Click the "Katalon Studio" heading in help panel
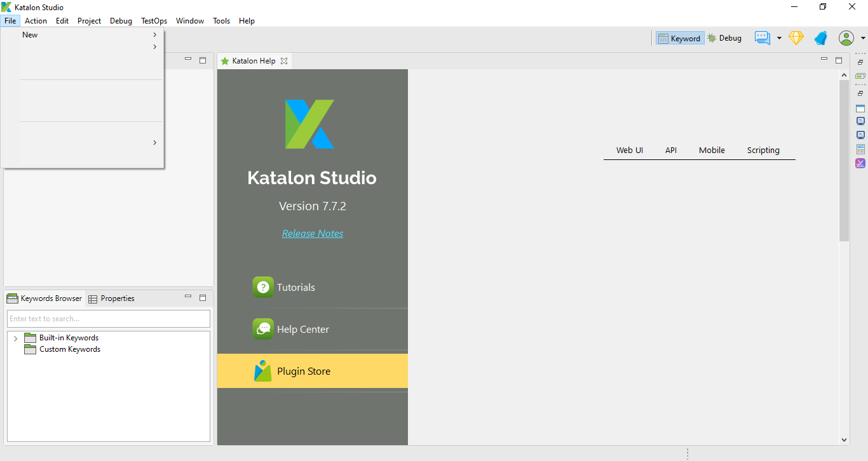868x461 pixels. pos(312,178)
